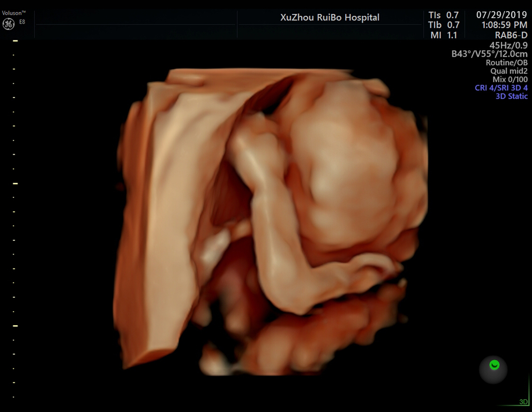Click the 3D Static mode label

point(512,96)
